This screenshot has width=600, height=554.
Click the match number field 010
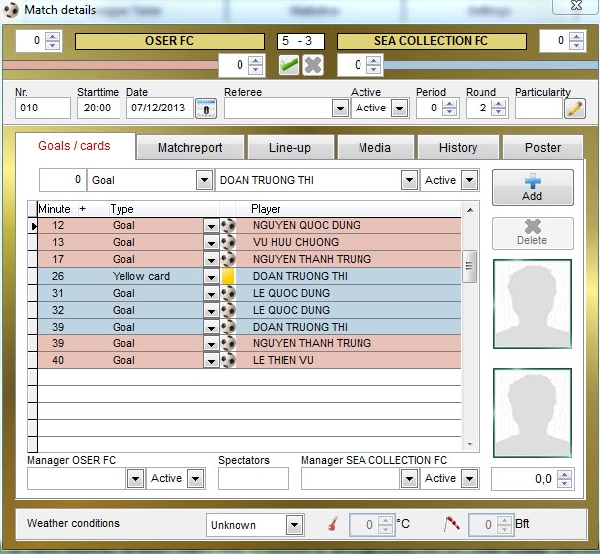[x=43, y=108]
